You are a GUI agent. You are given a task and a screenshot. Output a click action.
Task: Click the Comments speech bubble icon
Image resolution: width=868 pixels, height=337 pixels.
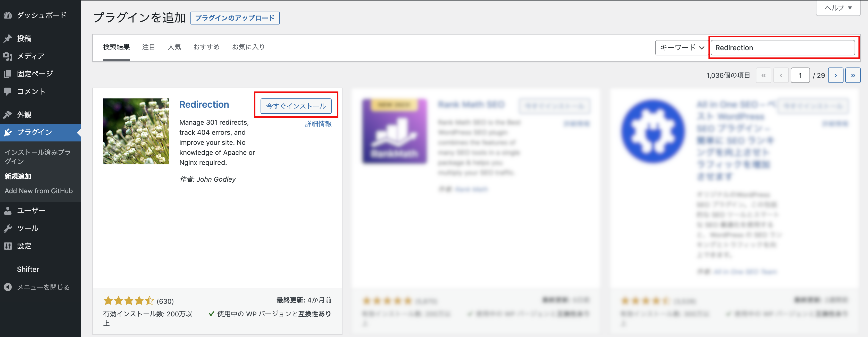8,91
